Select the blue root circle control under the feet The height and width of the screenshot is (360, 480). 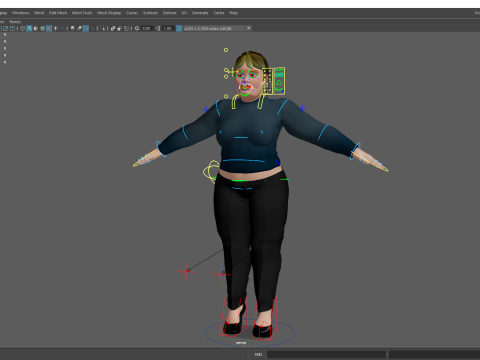[250, 333]
